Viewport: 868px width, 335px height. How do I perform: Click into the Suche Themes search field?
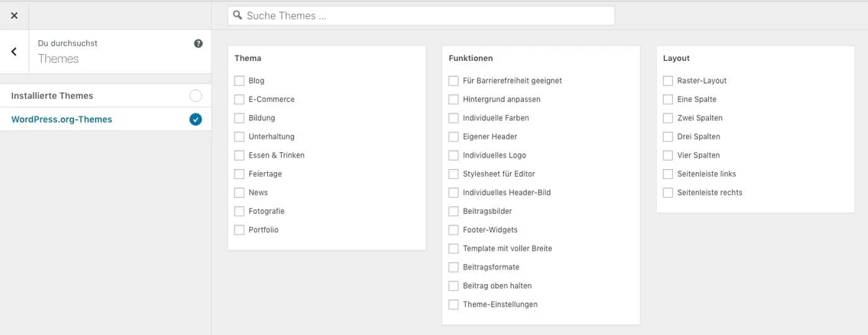tap(426, 15)
